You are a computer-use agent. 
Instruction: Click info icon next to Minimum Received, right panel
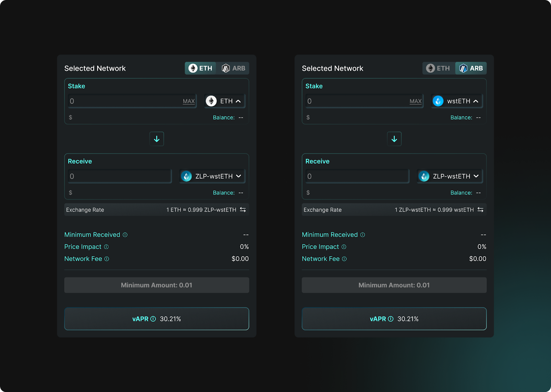363,235
